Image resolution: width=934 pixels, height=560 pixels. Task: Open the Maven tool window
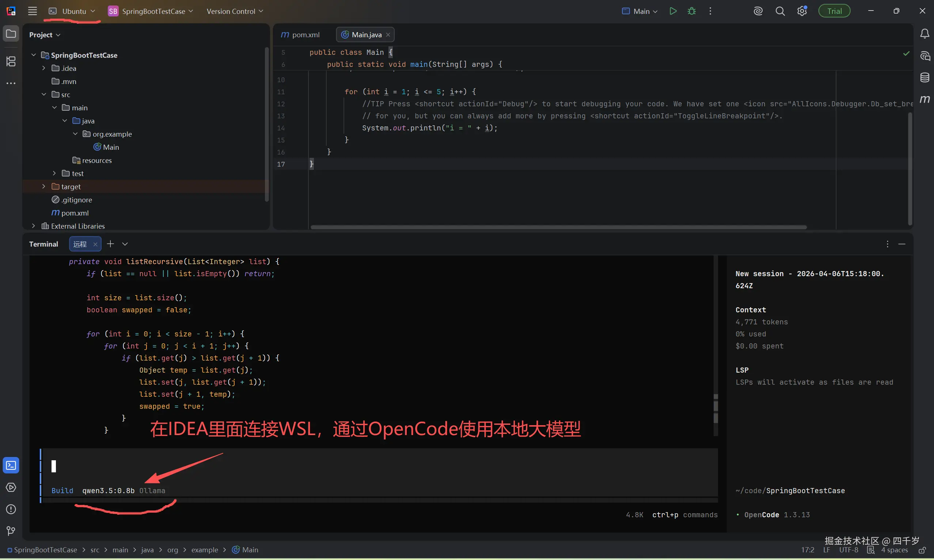[925, 99]
